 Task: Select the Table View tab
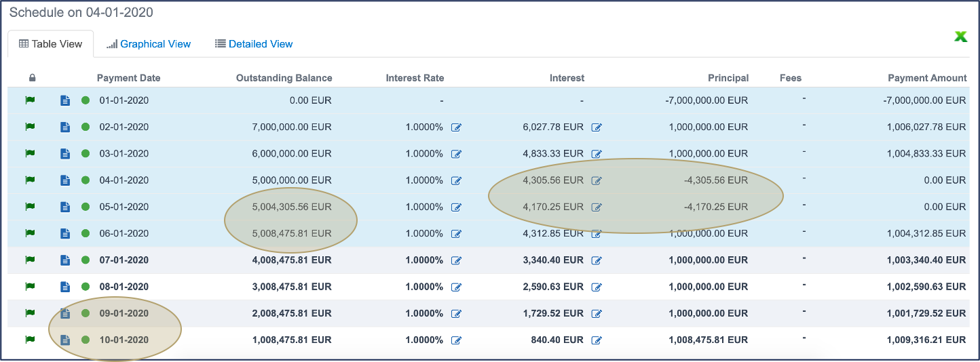click(51, 44)
